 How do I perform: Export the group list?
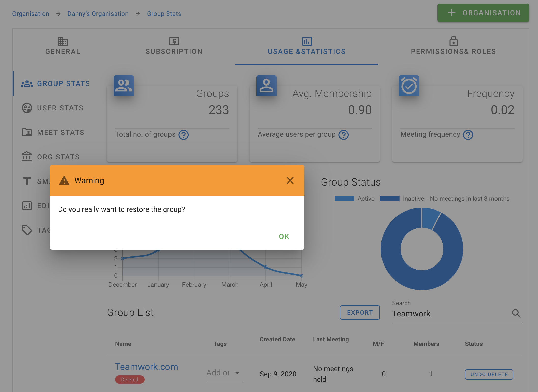[x=360, y=313]
